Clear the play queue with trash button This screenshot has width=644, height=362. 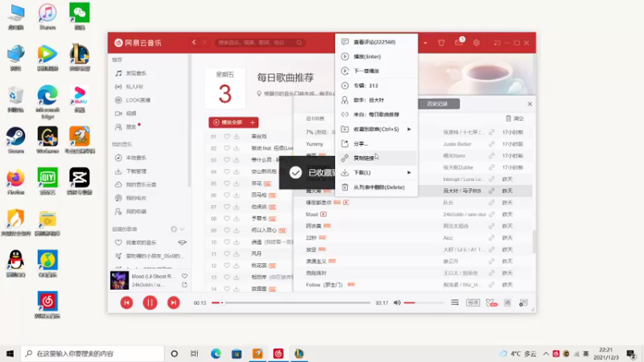(514, 118)
